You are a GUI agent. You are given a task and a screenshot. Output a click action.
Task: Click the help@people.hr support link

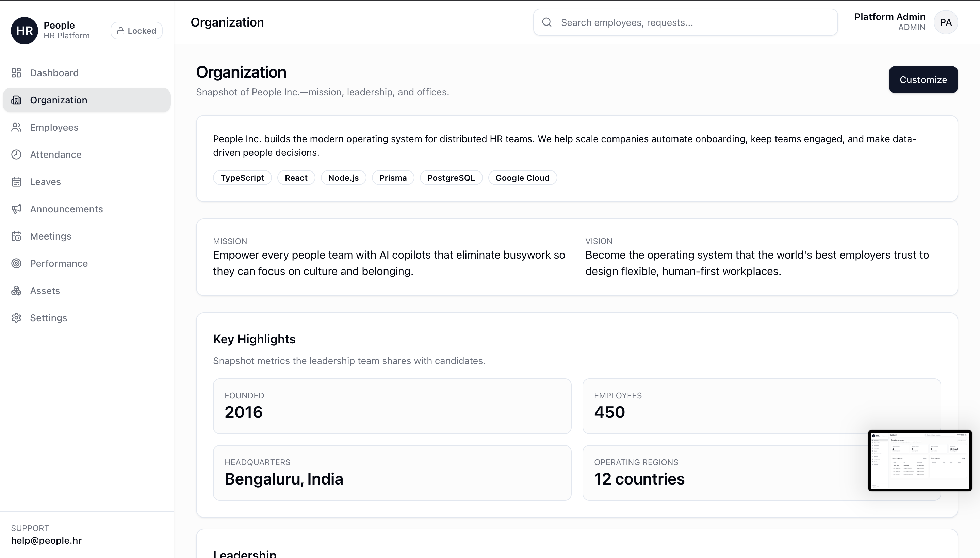pyautogui.click(x=46, y=540)
